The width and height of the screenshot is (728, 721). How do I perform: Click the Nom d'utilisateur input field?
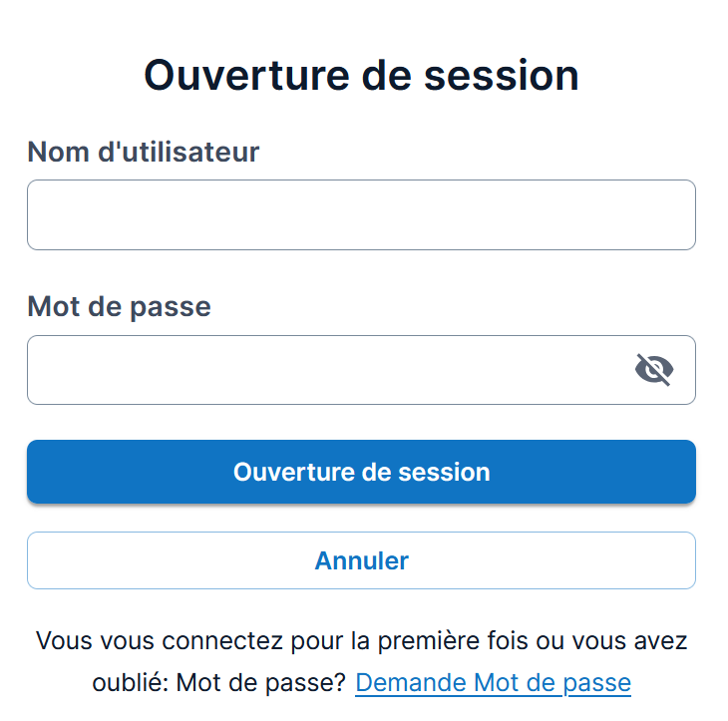point(361,215)
